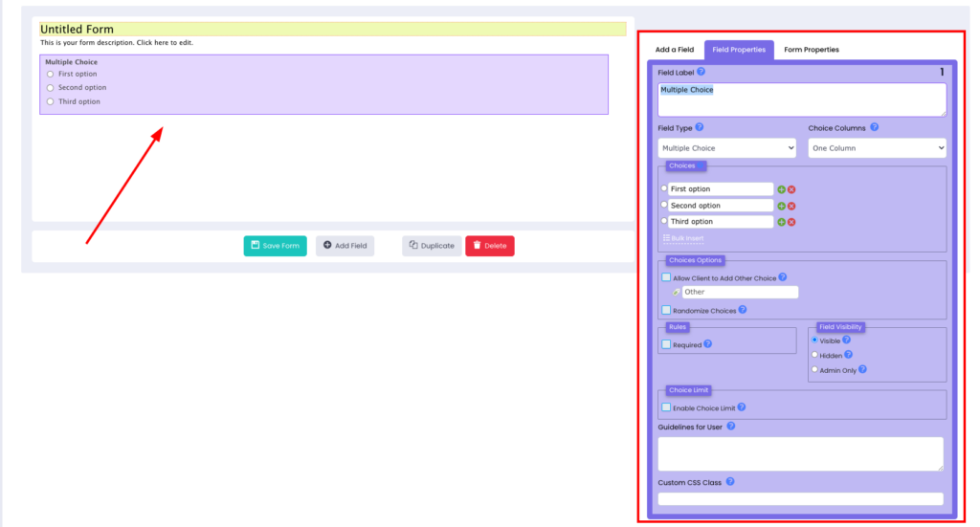Click green plus icon beside Third option

coord(781,222)
